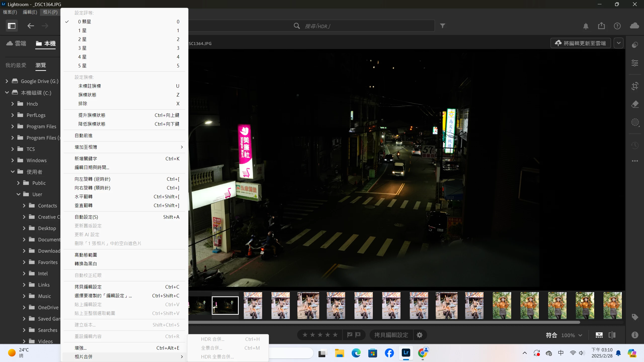
Task: Switch to the 雲端 tab
Action: tap(16, 43)
